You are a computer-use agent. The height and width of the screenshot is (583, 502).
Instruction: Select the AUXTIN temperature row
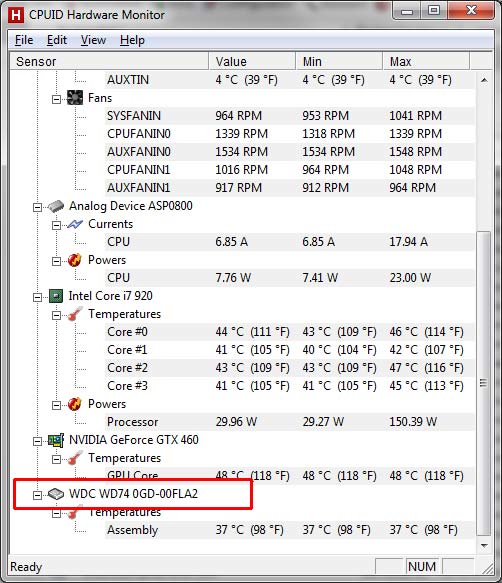[290, 80]
